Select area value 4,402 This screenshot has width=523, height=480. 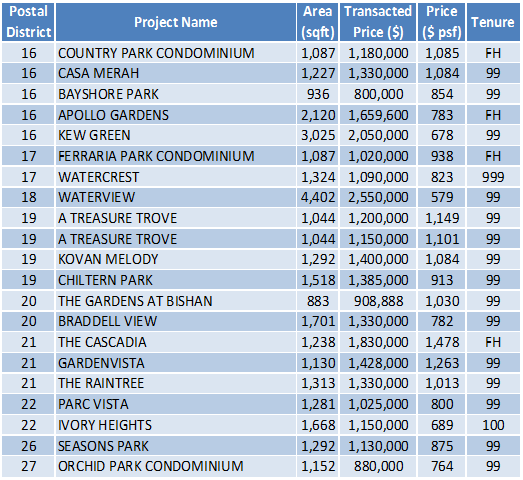point(318,197)
